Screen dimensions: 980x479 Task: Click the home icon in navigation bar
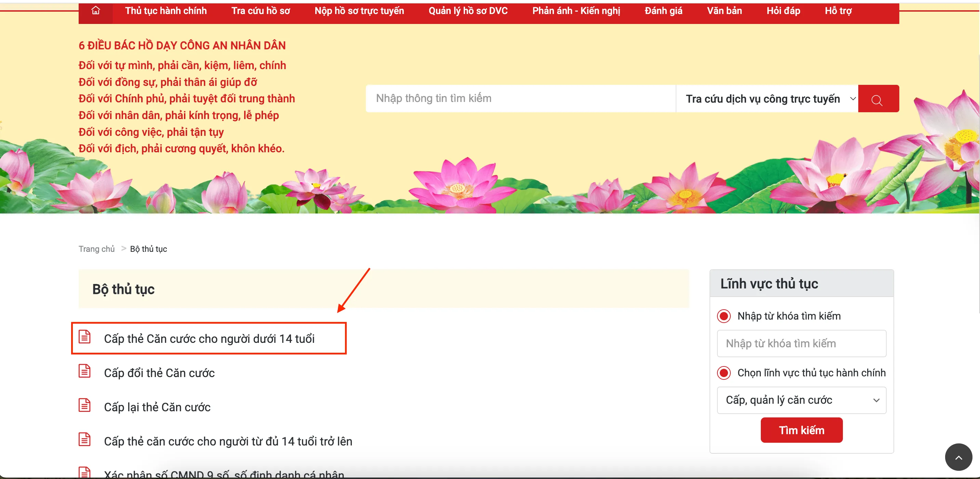(95, 11)
